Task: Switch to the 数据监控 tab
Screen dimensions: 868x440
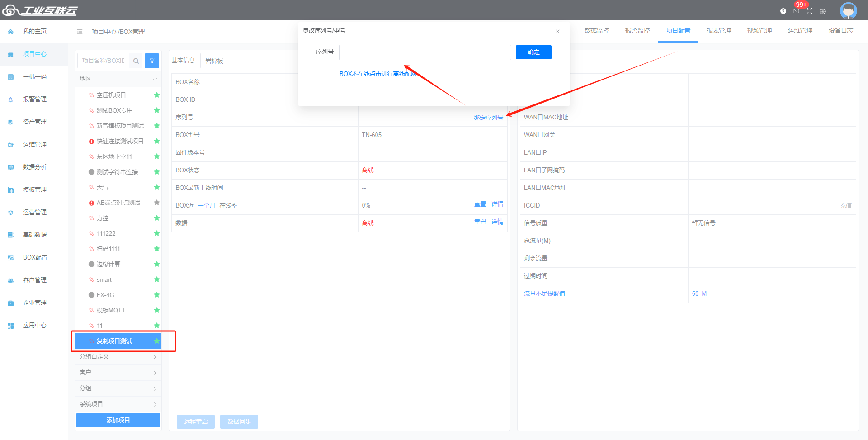Action: tap(597, 30)
